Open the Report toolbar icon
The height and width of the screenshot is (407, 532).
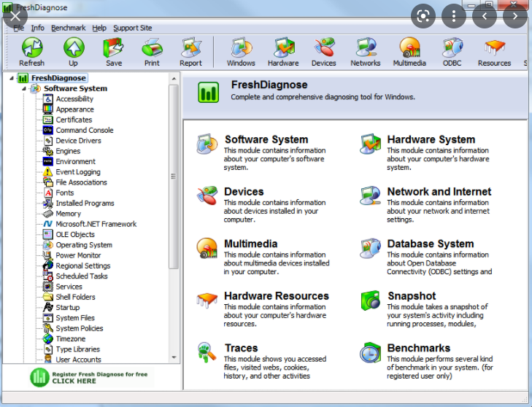[x=190, y=47]
